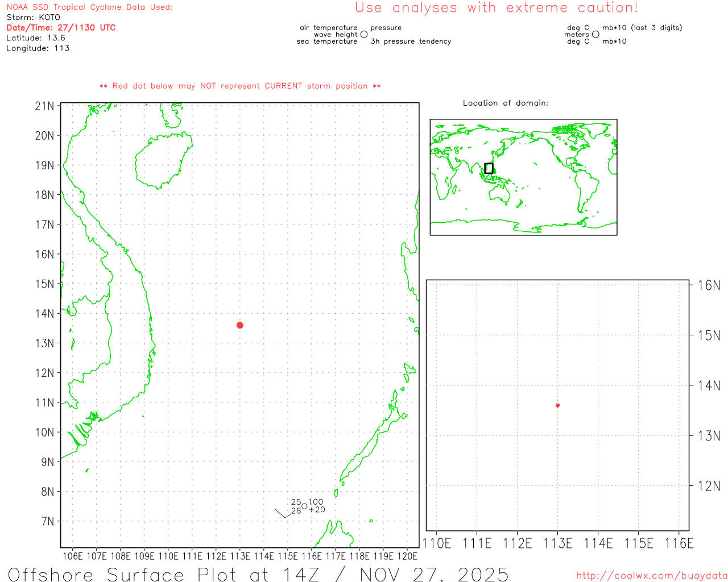Click the red storm dot on main map
This screenshot has height=582, width=728.
coord(240,325)
